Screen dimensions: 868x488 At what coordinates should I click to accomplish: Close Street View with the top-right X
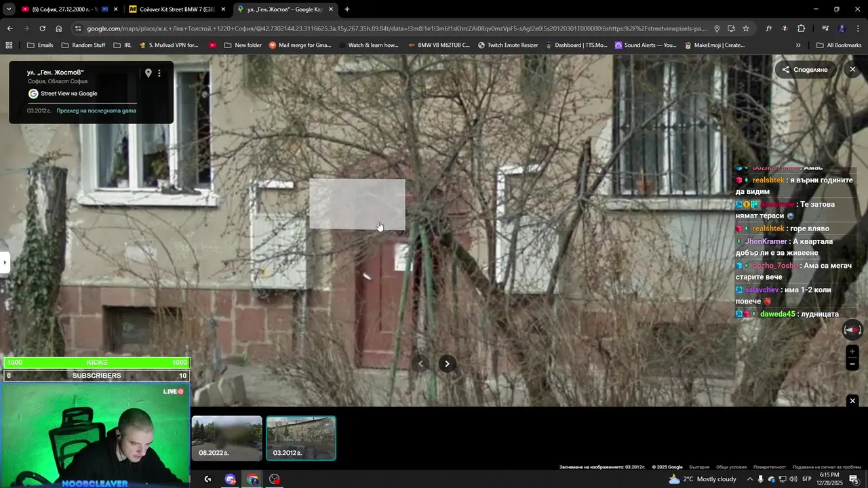point(852,69)
